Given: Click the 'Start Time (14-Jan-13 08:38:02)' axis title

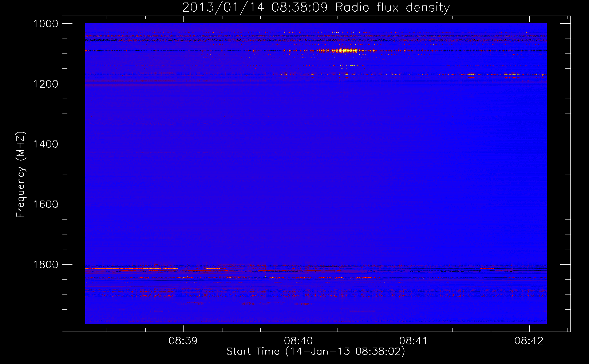Looking at the screenshot, I should (x=316, y=352).
